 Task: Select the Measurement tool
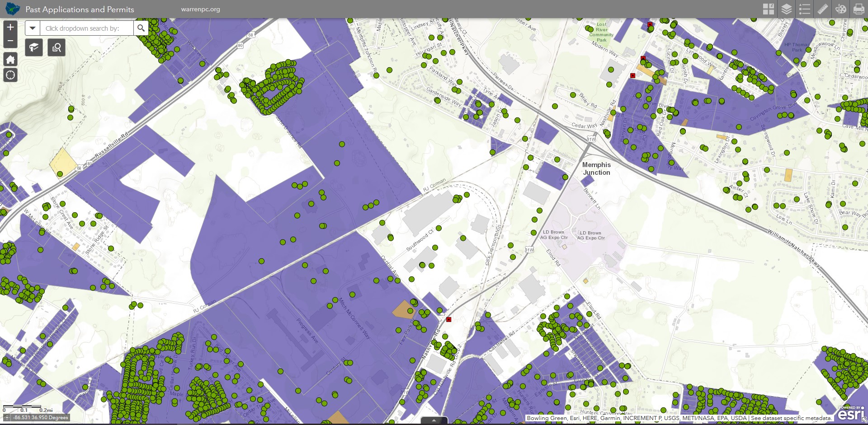[823, 9]
